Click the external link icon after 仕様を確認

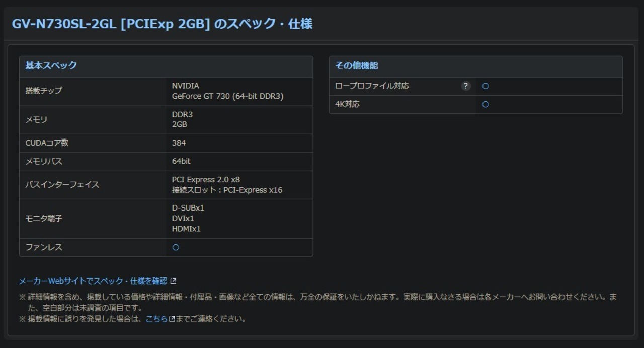[x=173, y=281]
